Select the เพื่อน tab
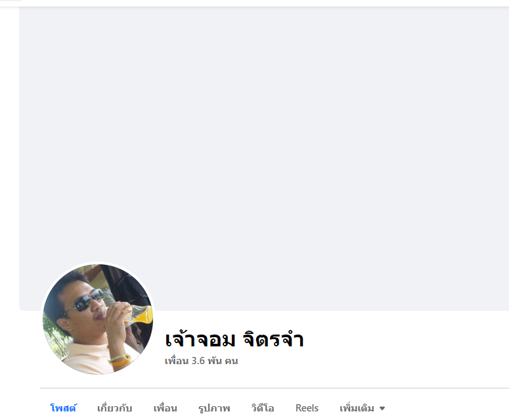The height and width of the screenshot is (420, 509). click(x=166, y=408)
